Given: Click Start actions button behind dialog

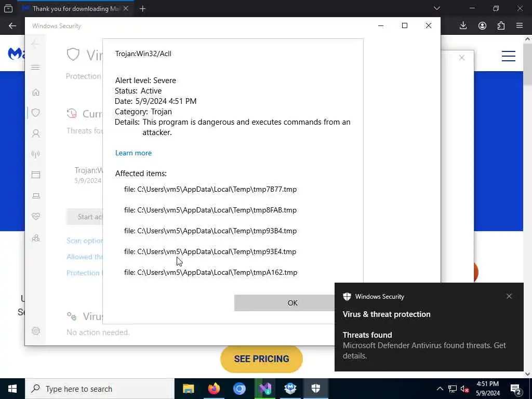Looking at the screenshot, I should pyautogui.click(x=85, y=217).
